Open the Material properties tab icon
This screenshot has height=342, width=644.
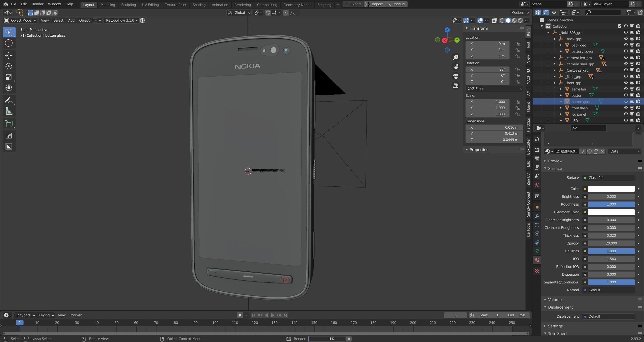click(x=537, y=260)
